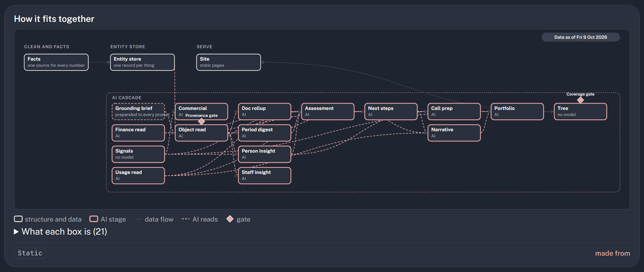Select the Facts node box

click(56, 62)
